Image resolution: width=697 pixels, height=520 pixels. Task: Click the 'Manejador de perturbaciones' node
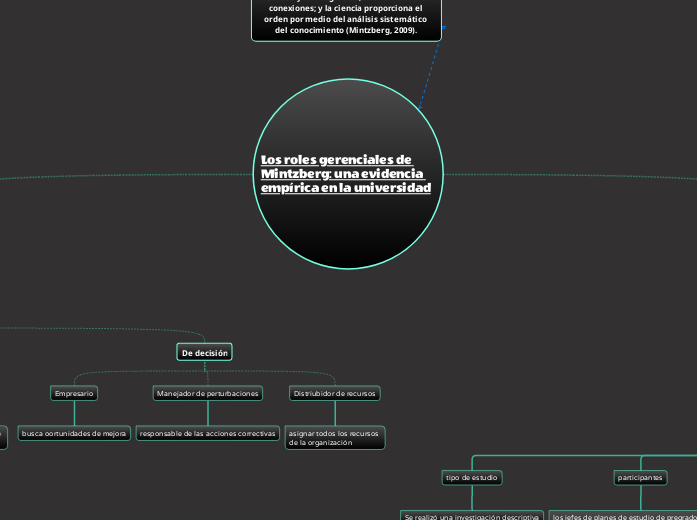click(207, 393)
